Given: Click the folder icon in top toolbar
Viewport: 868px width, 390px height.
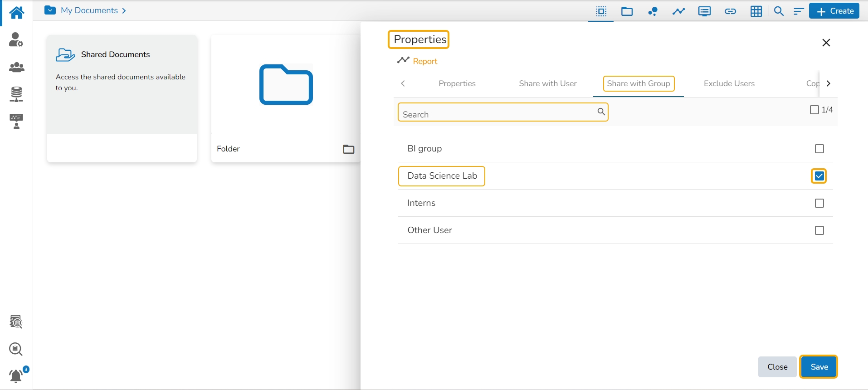Looking at the screenshot, I should click(627, 11).
